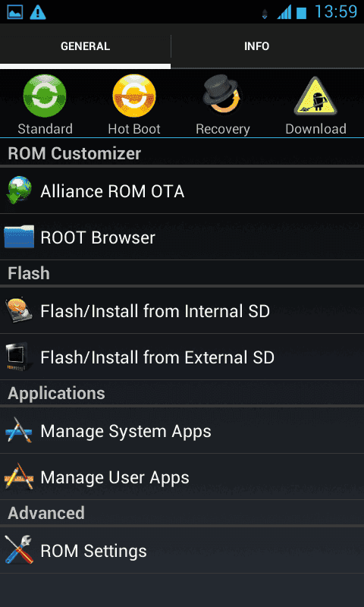The height and width of the screenshot is (607, 364).
Task: Open Manage User Apps entry
Action: click(182, 477)
